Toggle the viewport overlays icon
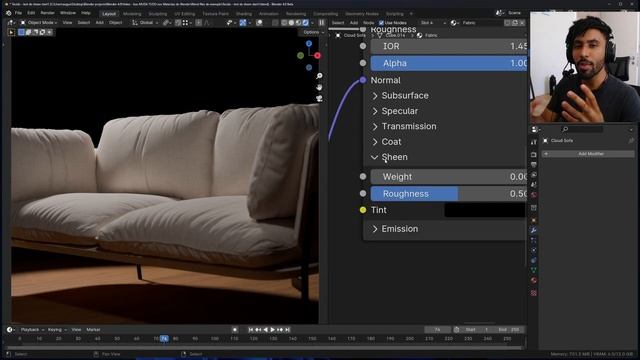This screenshot has height=360, width=640. (x=259, y=23)
